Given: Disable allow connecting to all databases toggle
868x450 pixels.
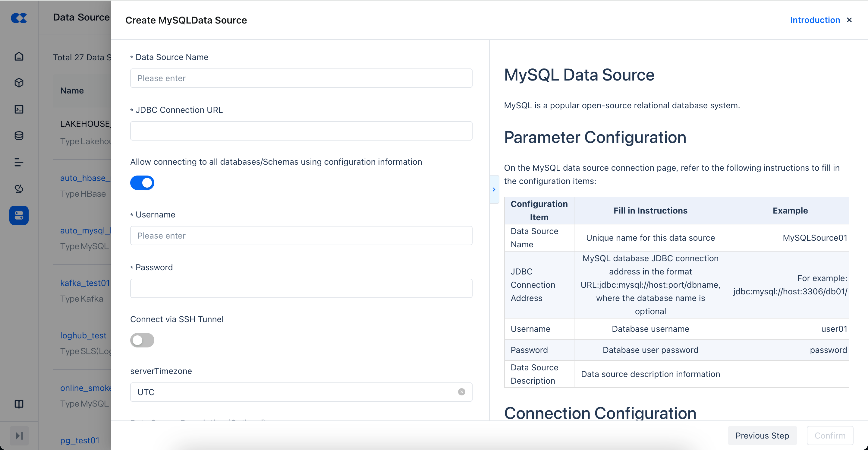Looking at the screenshot, I should click(x=142, y=183).
